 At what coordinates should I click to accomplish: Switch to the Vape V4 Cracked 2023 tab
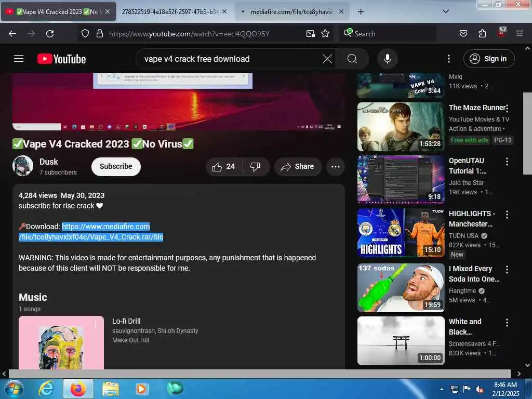58,11
